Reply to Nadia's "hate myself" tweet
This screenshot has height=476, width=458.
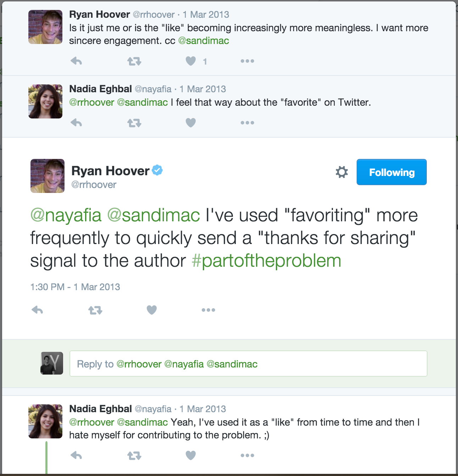point(76,455)
